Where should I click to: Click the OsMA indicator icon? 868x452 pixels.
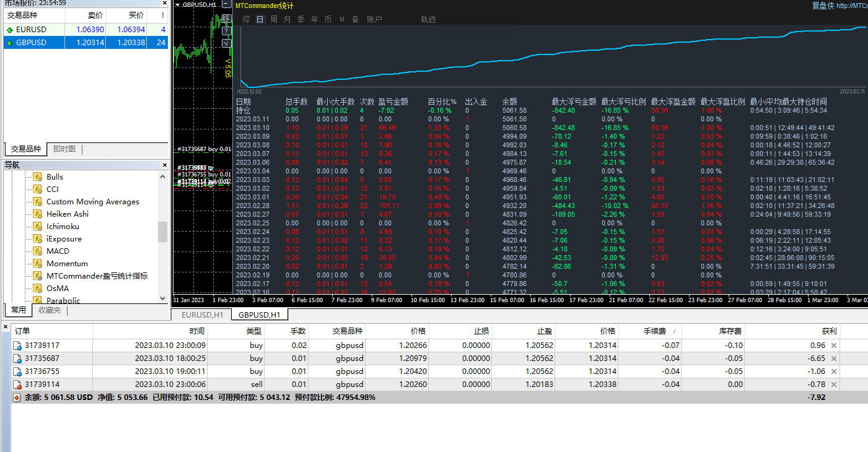pyautogui.click(x=37, y=289)
